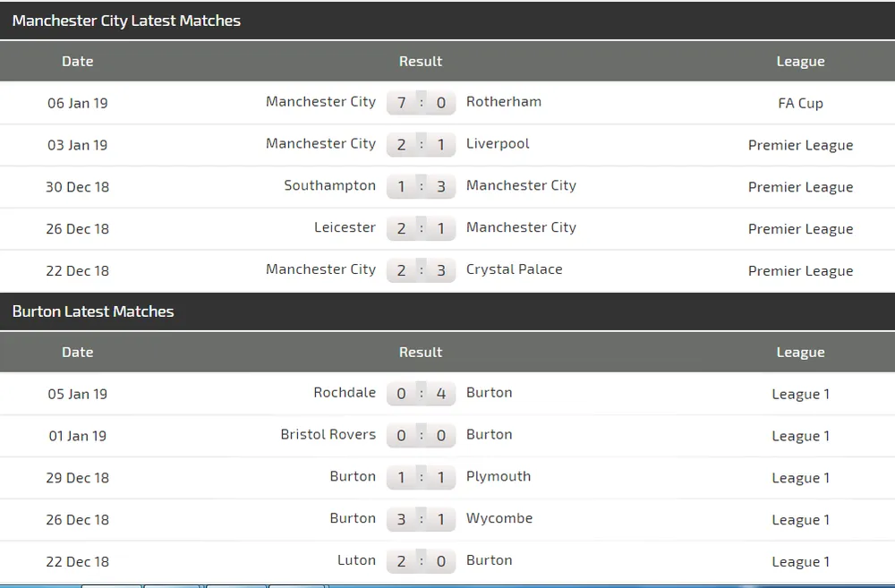Click the 7 : 0 score box

pyautogui.click(x=421, y=103)
